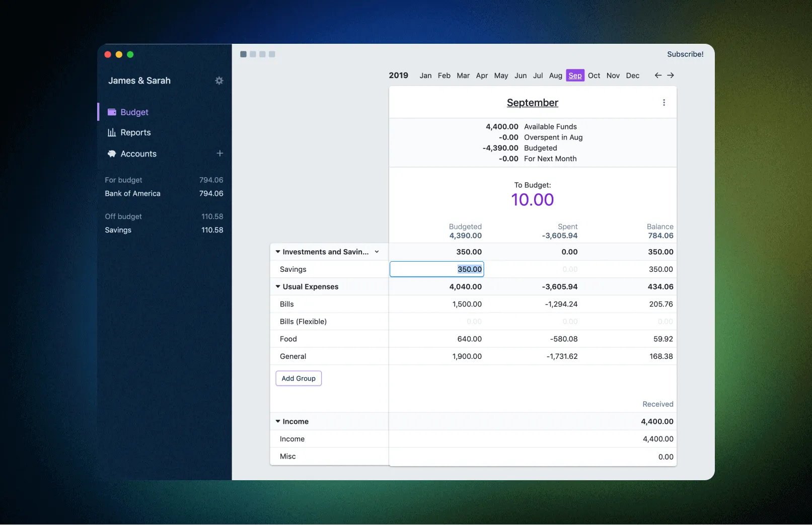The width and height of the screenshot is (812, 525).
Task: Select the General category name
Action: 293,356
